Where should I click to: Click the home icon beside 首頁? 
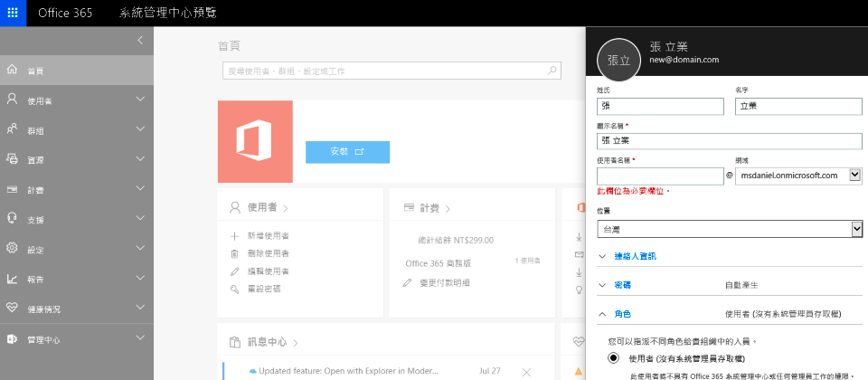coord(12,70)
